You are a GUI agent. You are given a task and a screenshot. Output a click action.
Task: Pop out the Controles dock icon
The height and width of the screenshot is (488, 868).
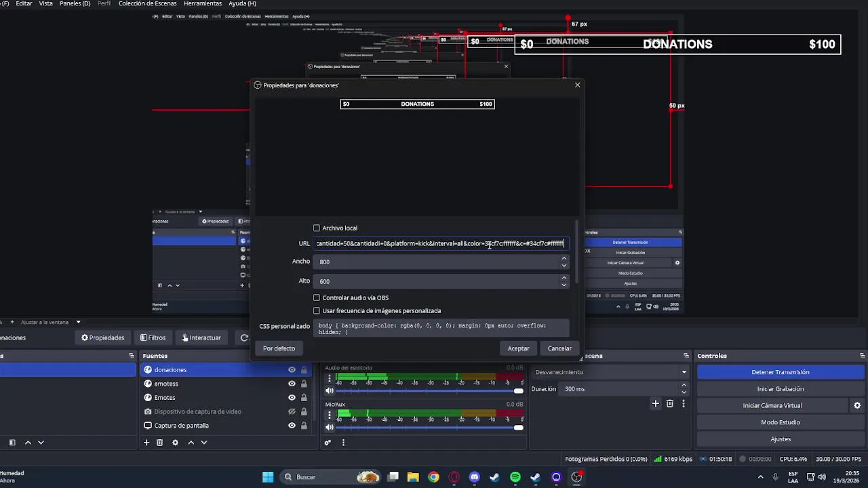point(863,356)
